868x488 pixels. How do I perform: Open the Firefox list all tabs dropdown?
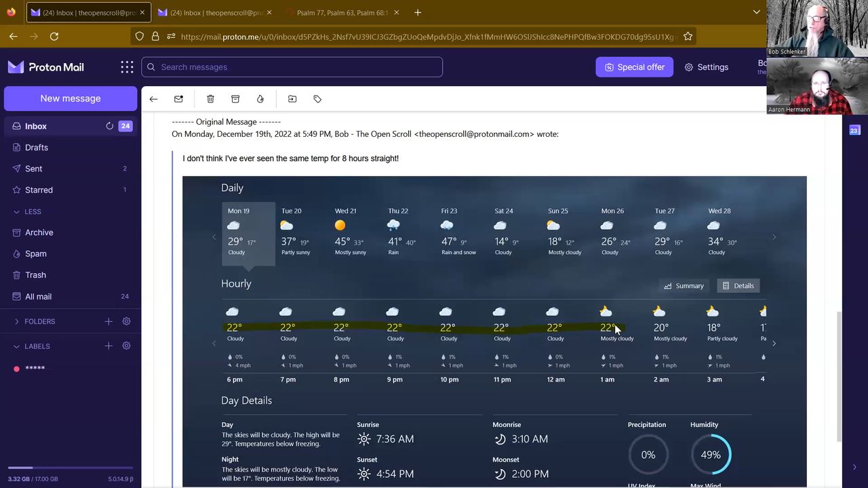tap(756, 12)
